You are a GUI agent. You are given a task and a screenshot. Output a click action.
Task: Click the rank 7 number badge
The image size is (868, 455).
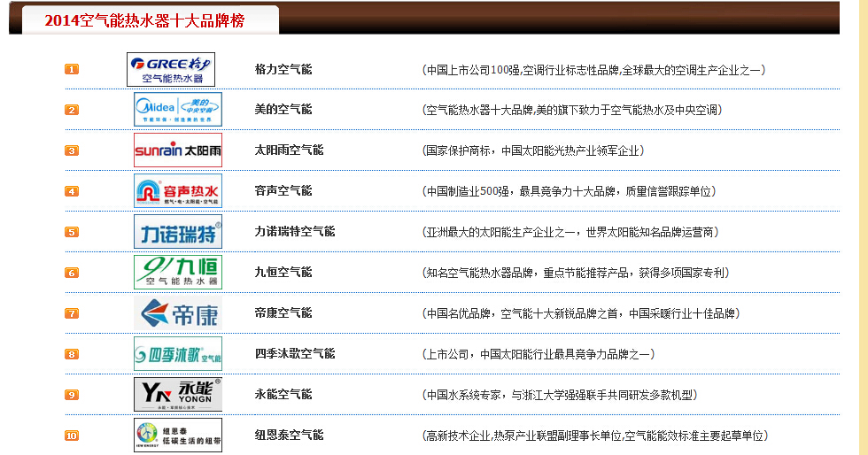(72, 313)
